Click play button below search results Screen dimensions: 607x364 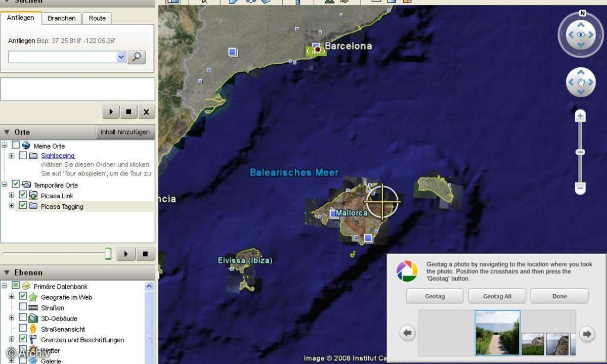[x=111, y=112]
